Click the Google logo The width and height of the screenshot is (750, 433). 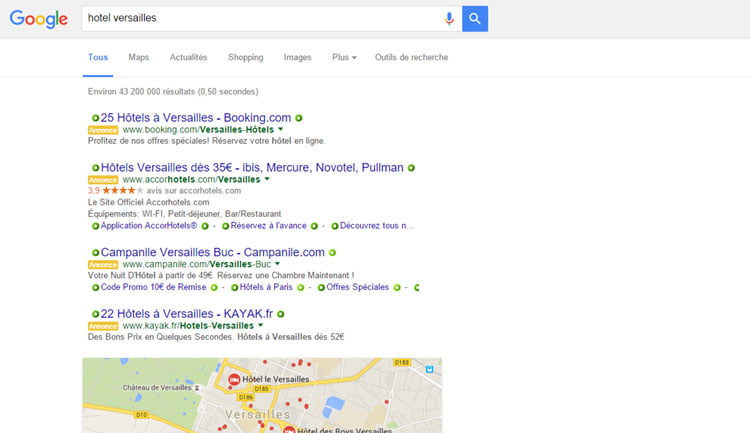pyautogui.click(x=40, y=18)
